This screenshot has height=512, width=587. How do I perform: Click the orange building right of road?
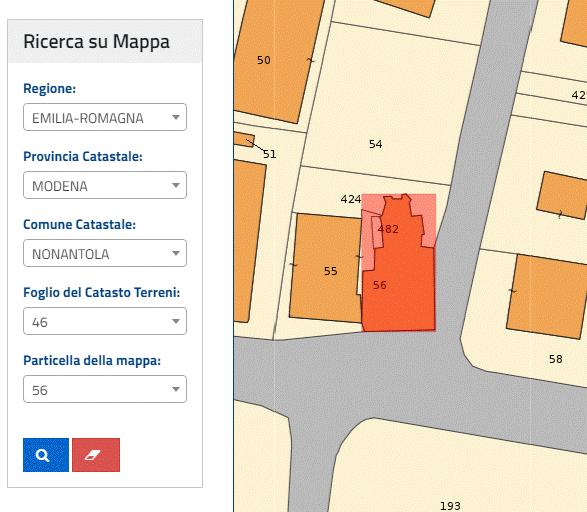(x=548, y=296)
